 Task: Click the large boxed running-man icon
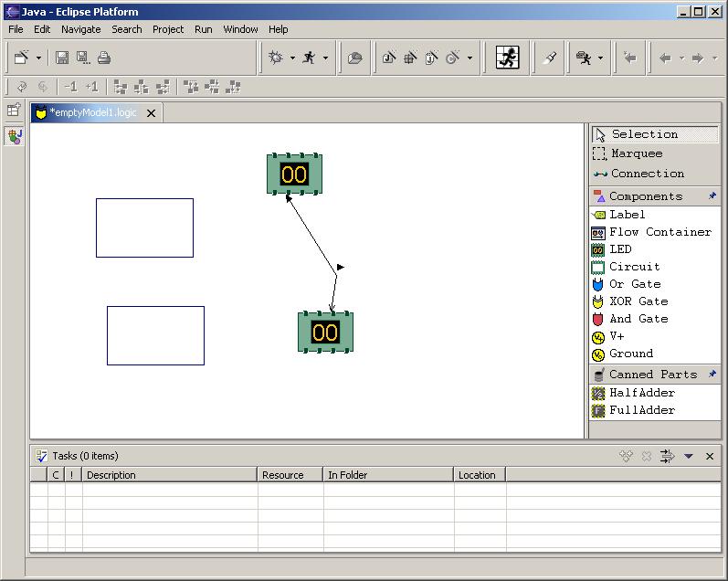pyautogui.click(x=508, y=58)
